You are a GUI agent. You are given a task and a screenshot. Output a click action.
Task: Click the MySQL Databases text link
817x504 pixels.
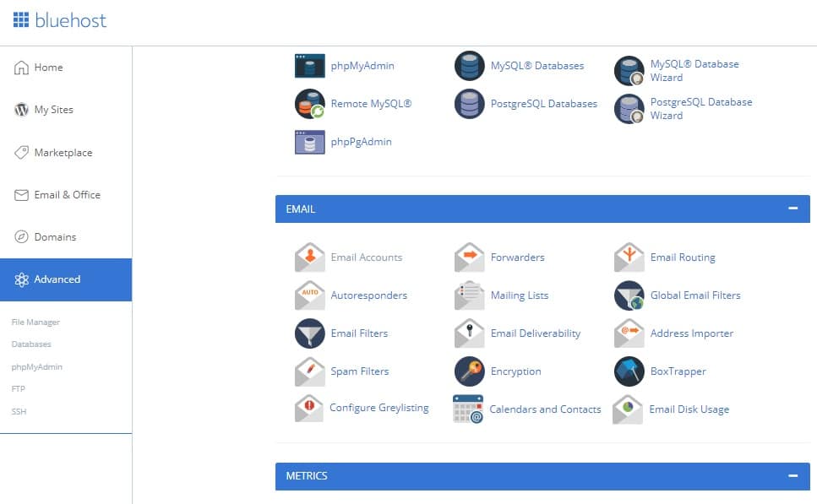click(537, 66)
